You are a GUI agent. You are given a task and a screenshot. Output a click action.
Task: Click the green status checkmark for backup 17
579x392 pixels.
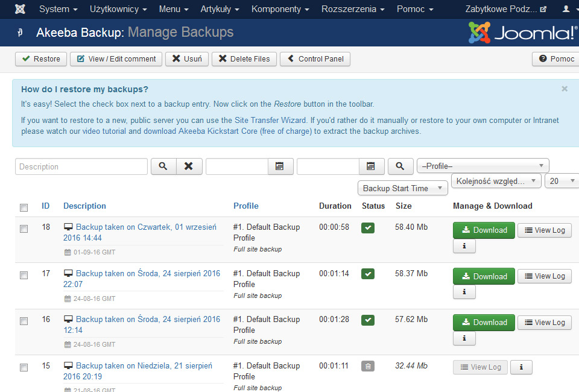(368, 274)
